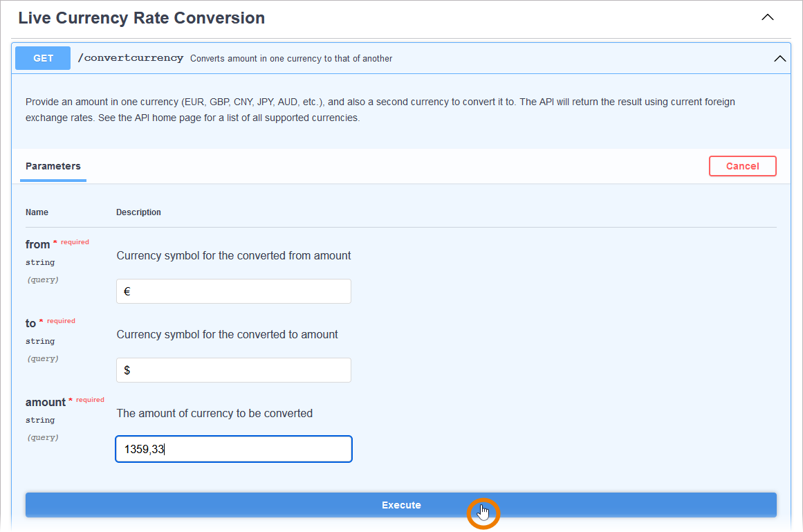
Task: Click the 'from' currency input field
Action: 234,291
